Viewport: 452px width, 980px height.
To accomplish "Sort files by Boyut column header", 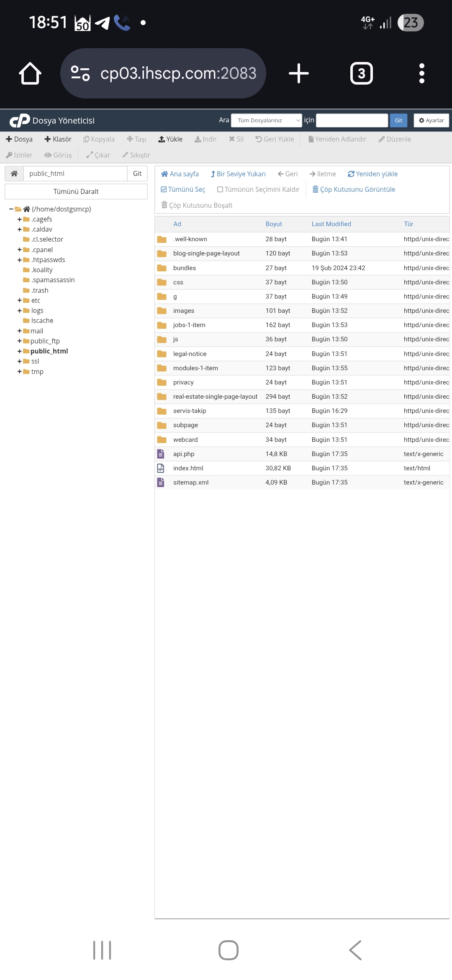I will point(274,224).
